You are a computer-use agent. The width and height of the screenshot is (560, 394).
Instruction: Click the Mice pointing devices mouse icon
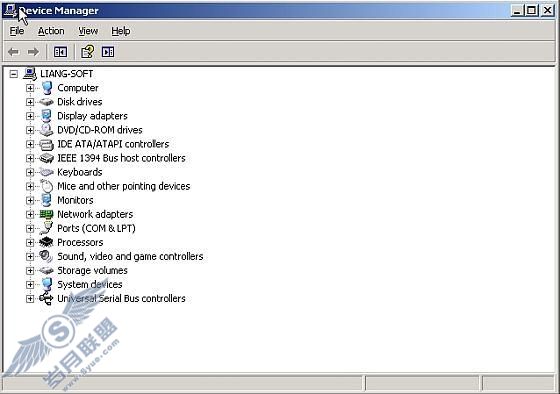pyautogui.click(x=46, y=186)
